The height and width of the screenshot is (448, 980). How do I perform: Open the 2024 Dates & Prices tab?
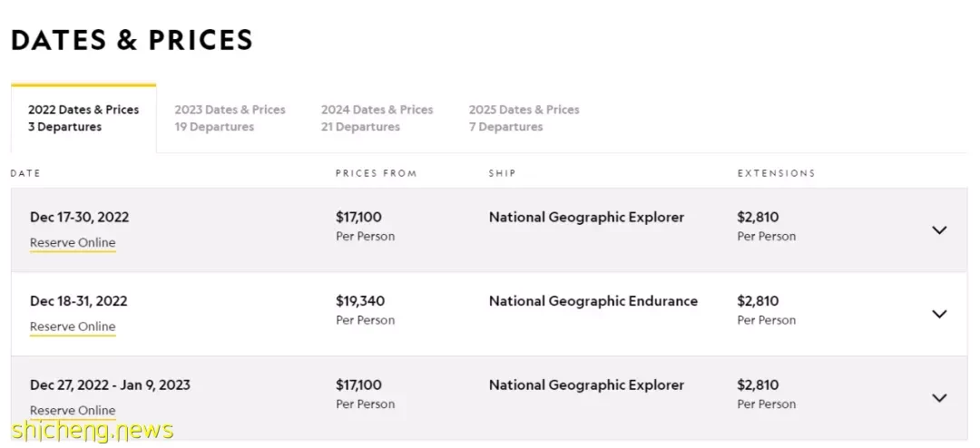(377, 118)
